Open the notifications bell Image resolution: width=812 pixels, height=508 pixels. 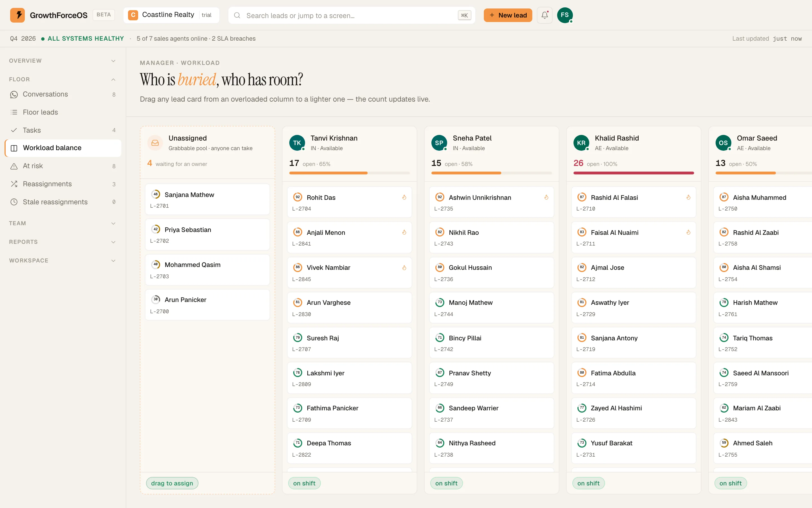click(x=544, y=15)
